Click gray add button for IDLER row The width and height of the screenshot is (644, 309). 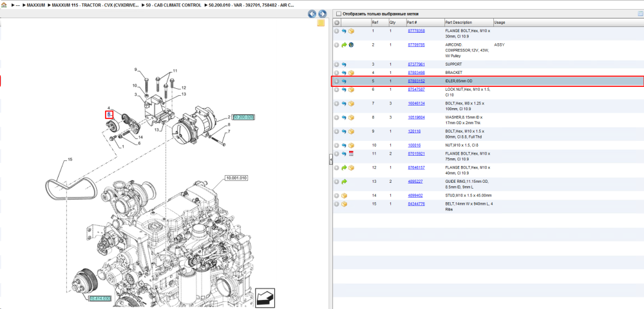click(x=336, y=81)
